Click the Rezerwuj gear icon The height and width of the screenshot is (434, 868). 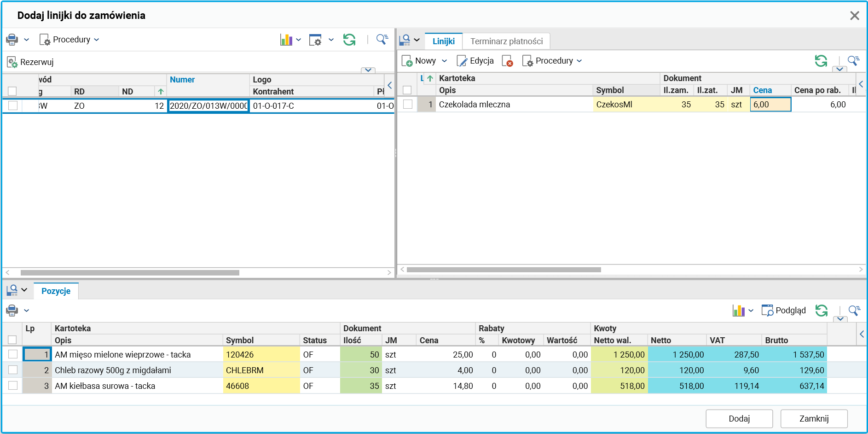12,62
